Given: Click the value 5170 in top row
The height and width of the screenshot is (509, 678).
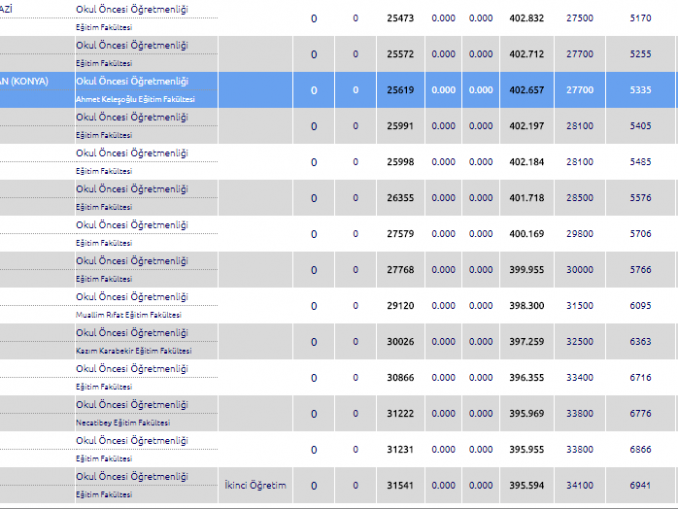Looking at the screenshot, I should (640, 18).
